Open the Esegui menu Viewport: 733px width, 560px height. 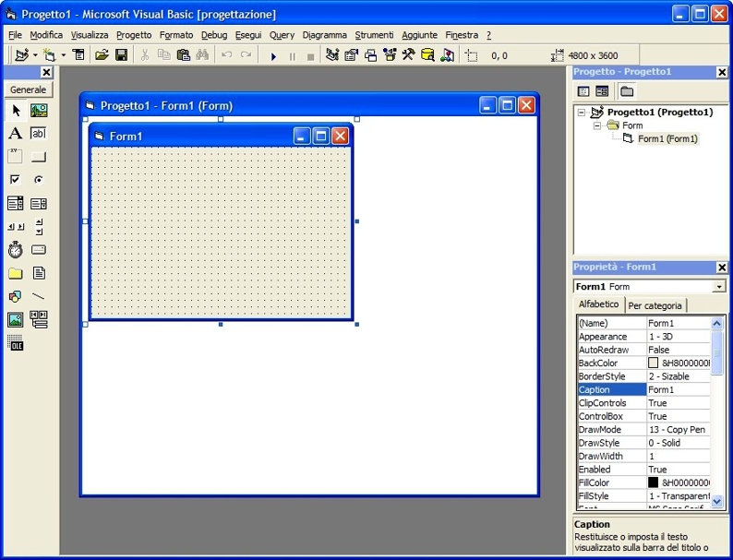coord(248,35)
